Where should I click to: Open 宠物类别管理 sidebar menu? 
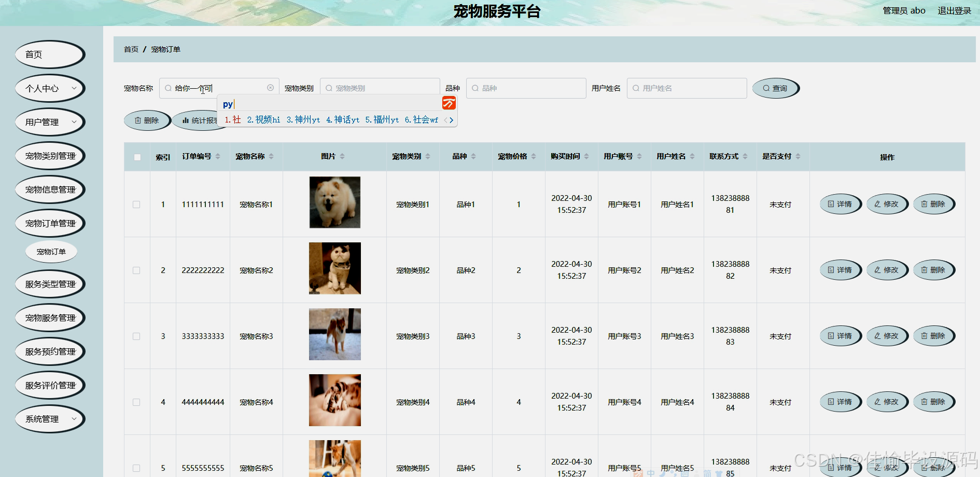pyautogui.click(x=50, y=156)
